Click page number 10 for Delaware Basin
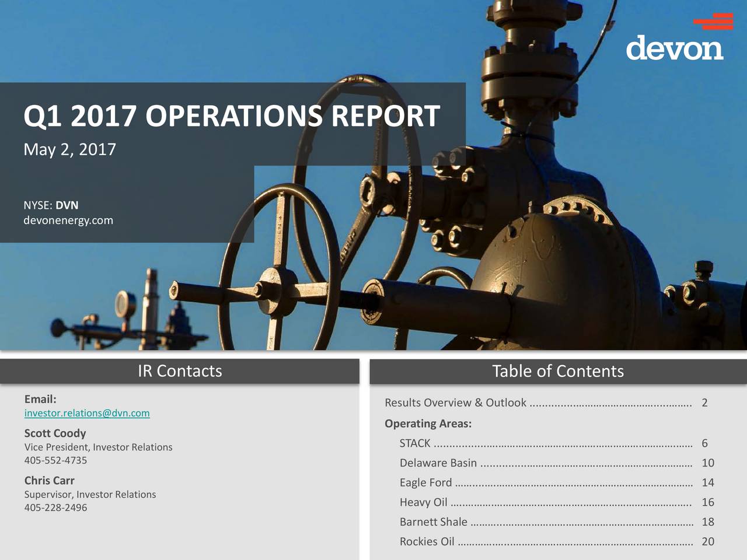 (x=708, y=463)
